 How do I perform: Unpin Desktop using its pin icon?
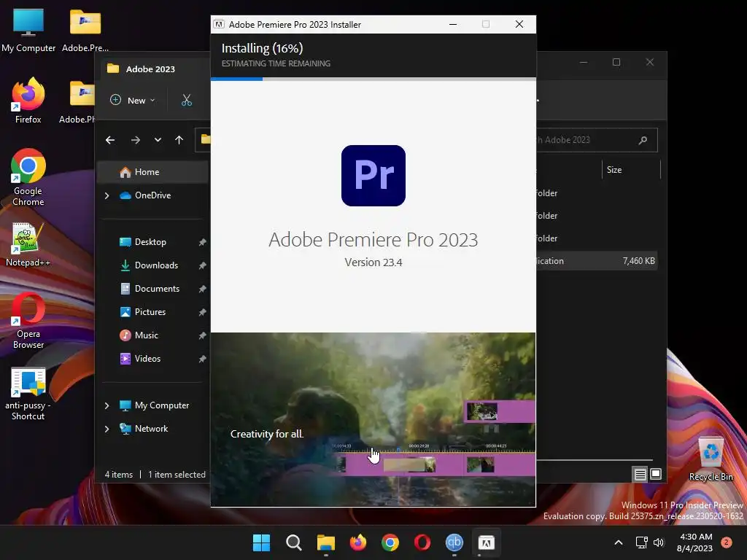[202, 242]
